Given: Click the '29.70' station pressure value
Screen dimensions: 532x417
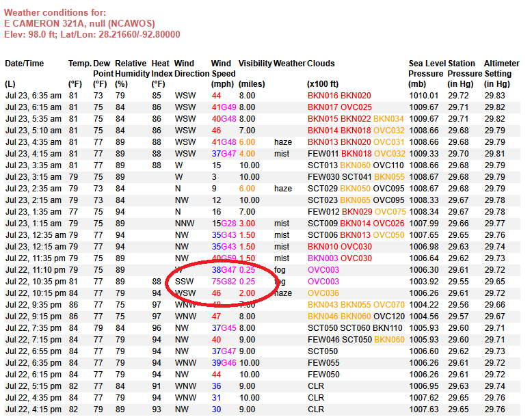Looking at the screenshot, I should pyautogui.click(x=459, y=154).
